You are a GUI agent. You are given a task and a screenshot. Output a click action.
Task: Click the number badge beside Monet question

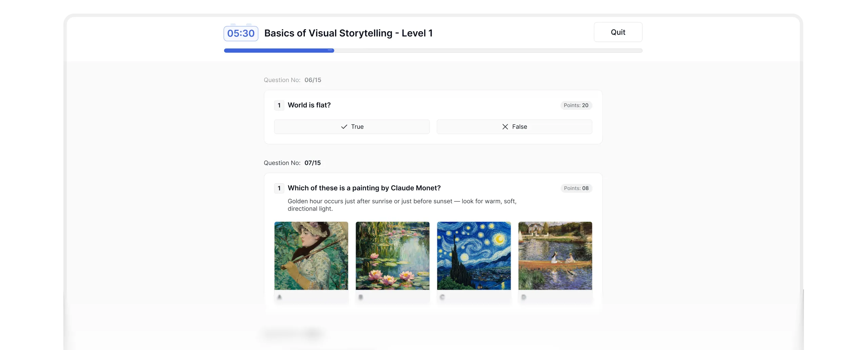pyautogui.click(x=279, y=188)
